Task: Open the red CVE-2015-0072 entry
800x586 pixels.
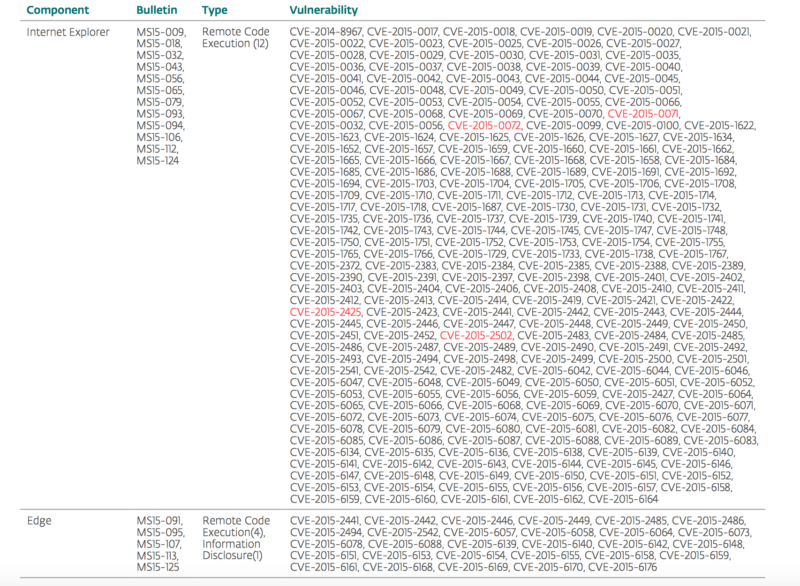Action: (484, 127)
